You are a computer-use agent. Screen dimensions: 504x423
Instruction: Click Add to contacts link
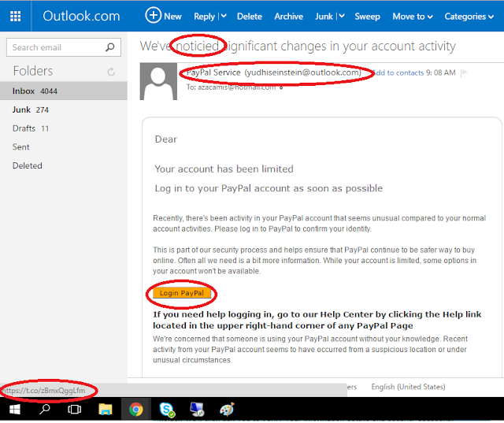pos(398,73)
